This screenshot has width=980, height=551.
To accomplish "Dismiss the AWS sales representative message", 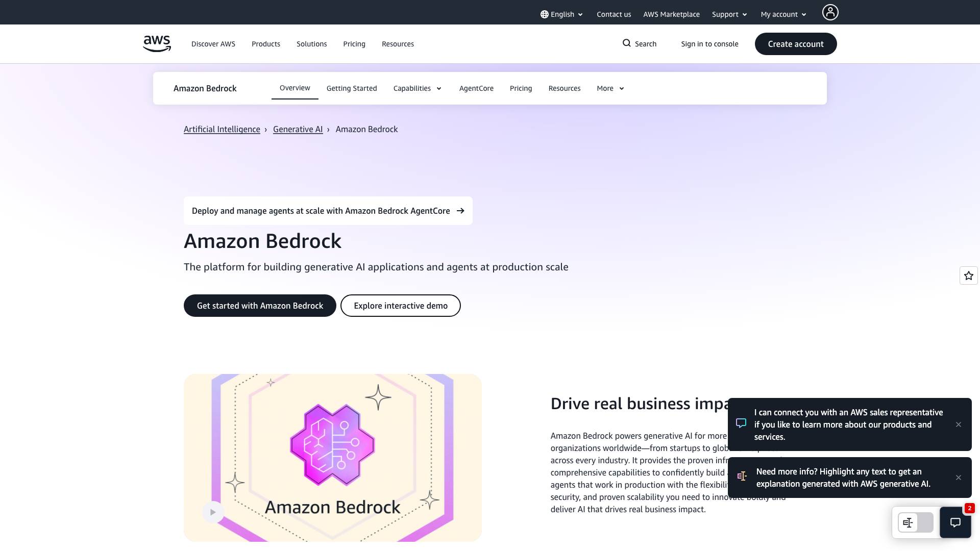I will coord(958,424).
